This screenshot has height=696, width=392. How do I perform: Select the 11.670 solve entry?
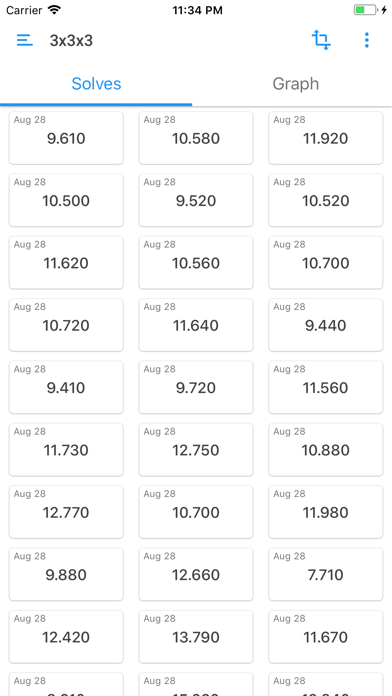coord(325,637)
